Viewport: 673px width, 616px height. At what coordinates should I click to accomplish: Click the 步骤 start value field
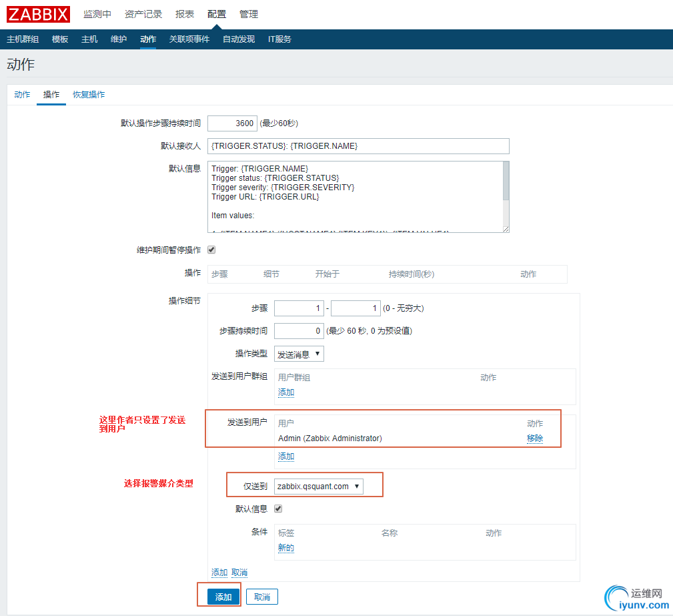click(299, 308)
